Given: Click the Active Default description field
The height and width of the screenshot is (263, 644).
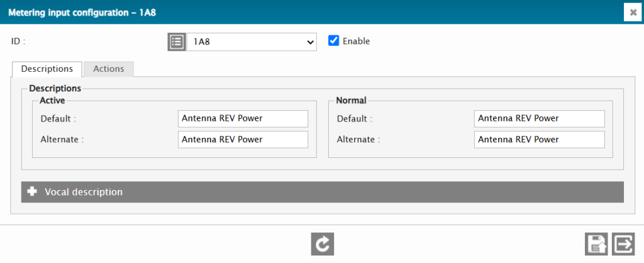Looking at the screenshot, I should point(243,118).
